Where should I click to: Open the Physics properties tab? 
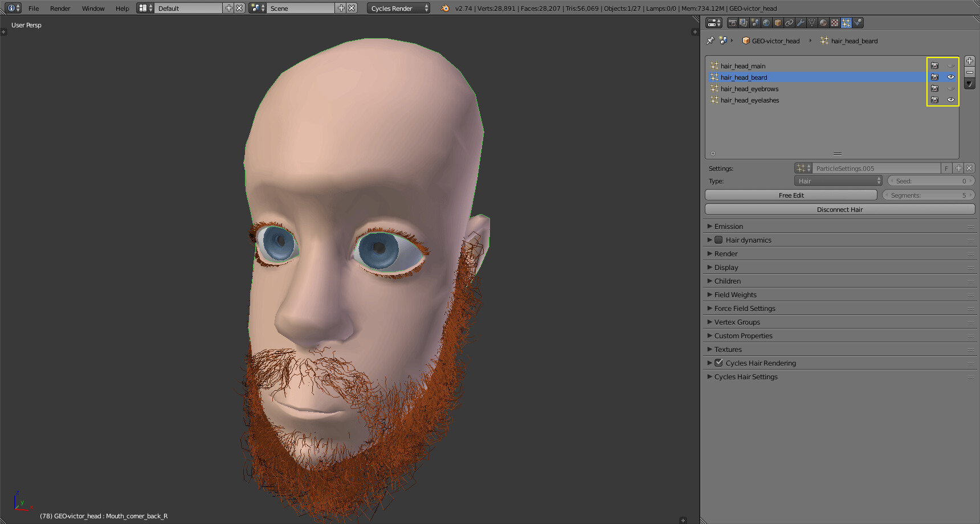[x=857, y=23]
